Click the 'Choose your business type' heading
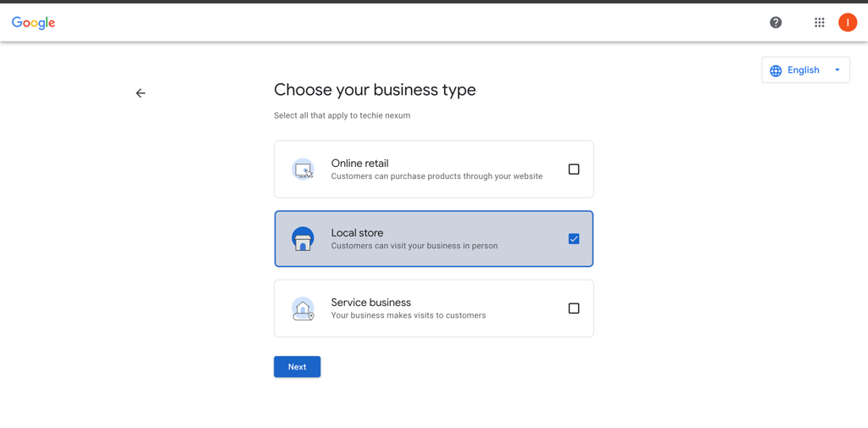The image size is (868, 428). [x=375, y=90]
